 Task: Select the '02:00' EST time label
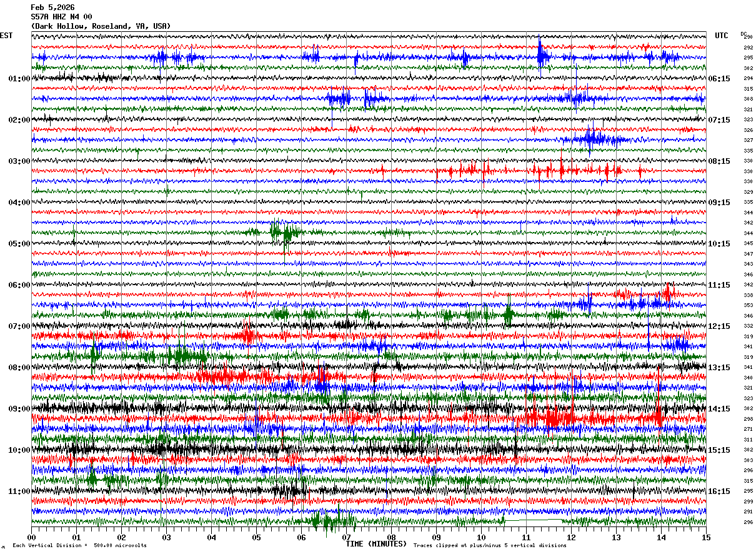[x=19, y=120]
